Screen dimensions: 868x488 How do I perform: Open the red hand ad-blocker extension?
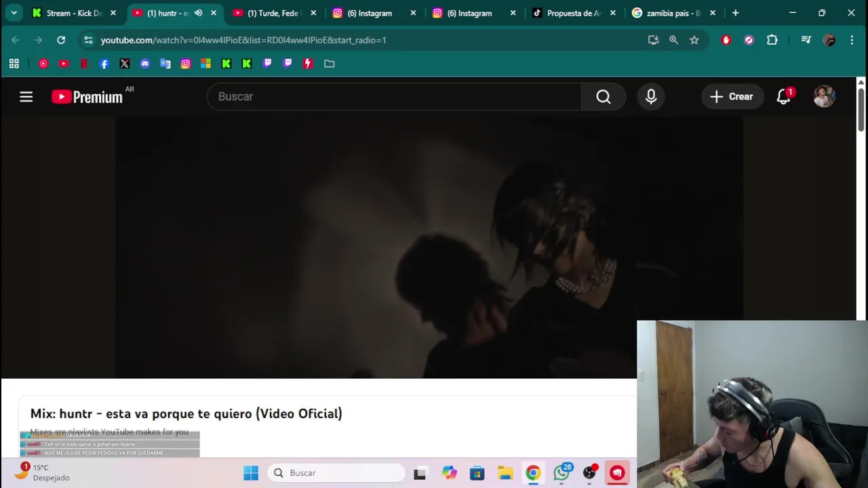coord(726,40)
